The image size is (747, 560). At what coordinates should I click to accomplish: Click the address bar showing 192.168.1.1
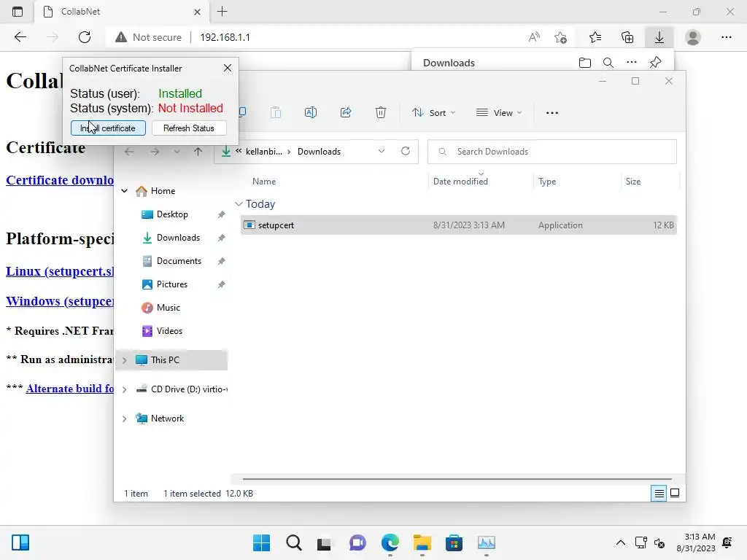(x=225, y=37)
